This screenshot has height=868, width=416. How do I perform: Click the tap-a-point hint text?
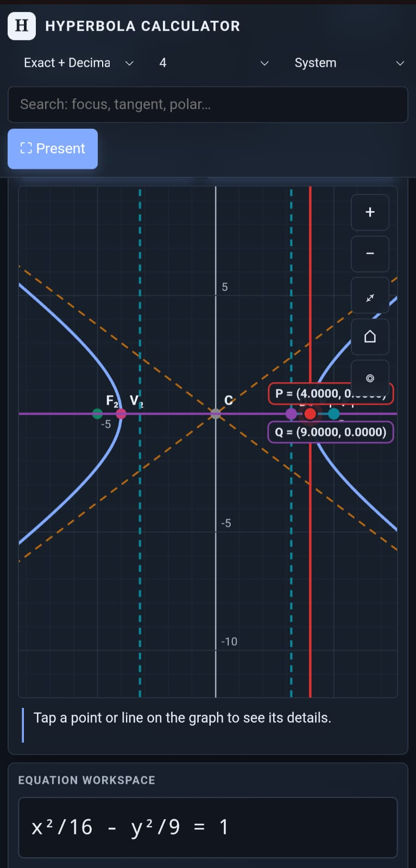click(x=182, y=718)
